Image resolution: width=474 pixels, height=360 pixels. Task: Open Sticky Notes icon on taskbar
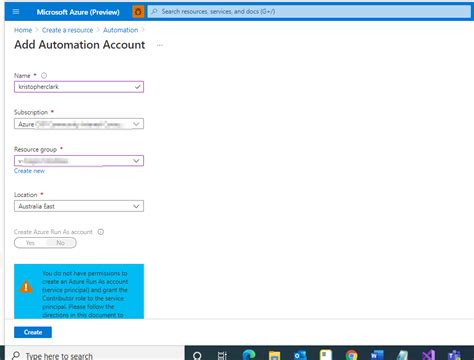coord(326,355)
